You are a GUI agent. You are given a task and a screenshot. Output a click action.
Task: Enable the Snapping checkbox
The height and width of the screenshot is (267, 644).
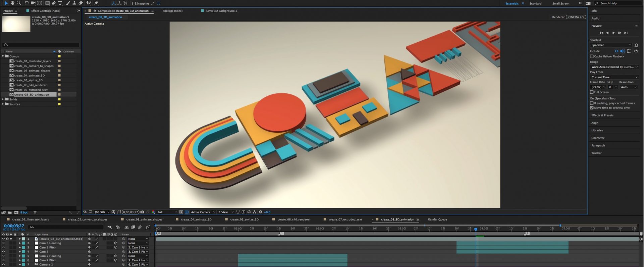134,3
